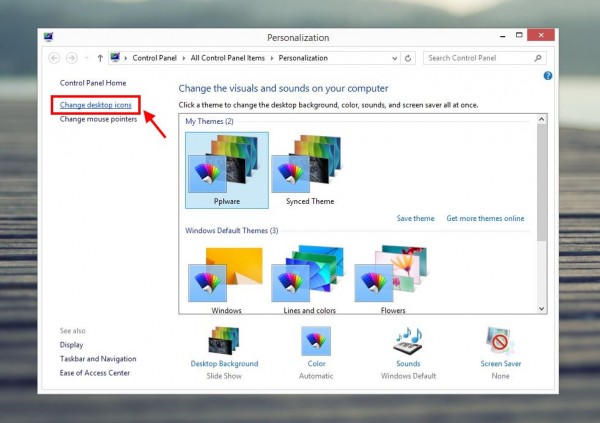Screen dimensions: 600x423
Task: Open the Screen Saver settings icon
Action: tap(501, 340)
